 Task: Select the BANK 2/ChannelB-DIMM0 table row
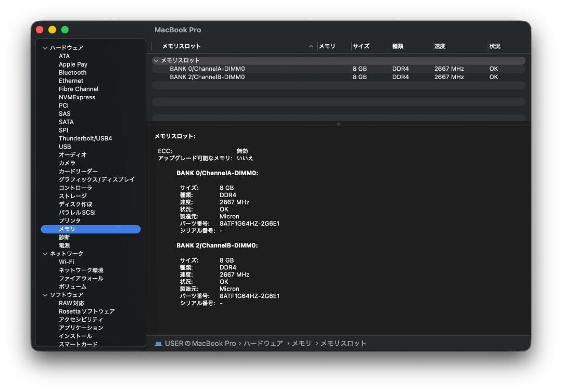(339, 77)
